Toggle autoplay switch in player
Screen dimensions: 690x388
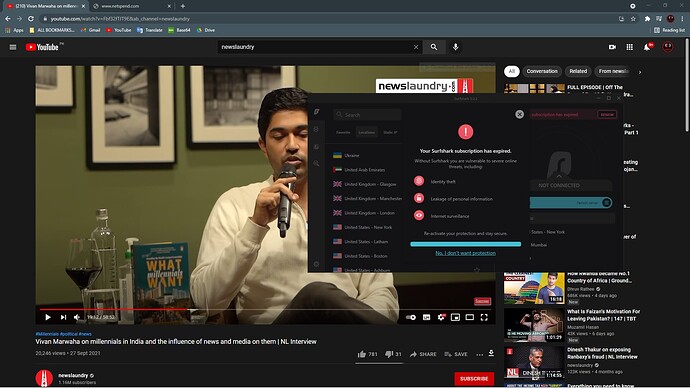coord(411,317)
